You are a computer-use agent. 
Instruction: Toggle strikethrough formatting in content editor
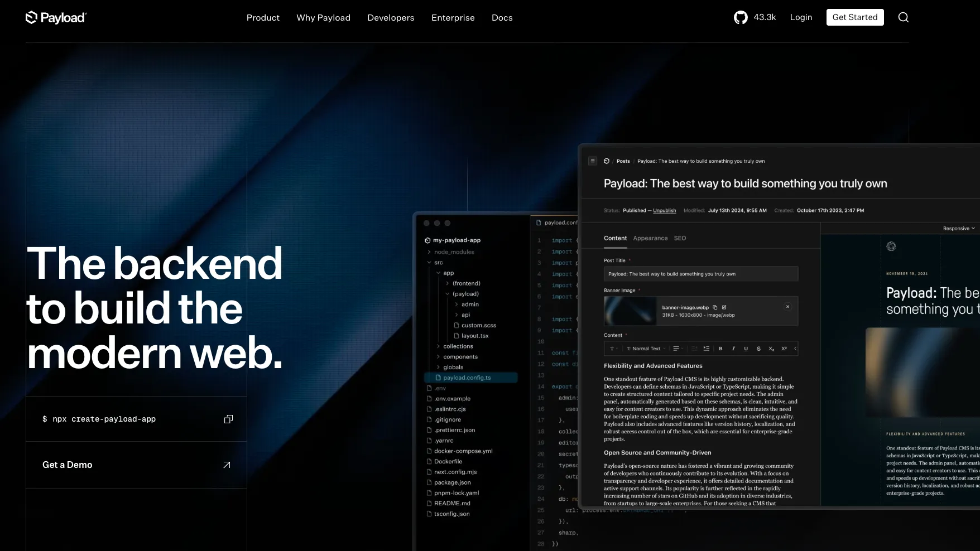(758, 349)
